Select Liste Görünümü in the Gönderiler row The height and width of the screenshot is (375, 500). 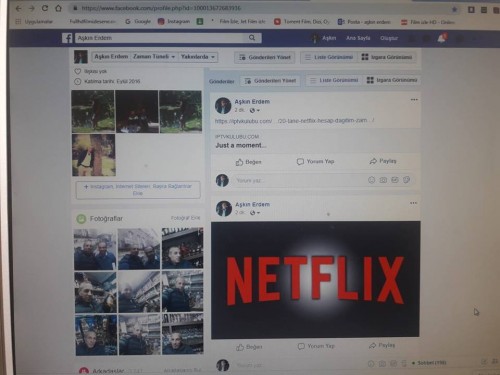334,80
